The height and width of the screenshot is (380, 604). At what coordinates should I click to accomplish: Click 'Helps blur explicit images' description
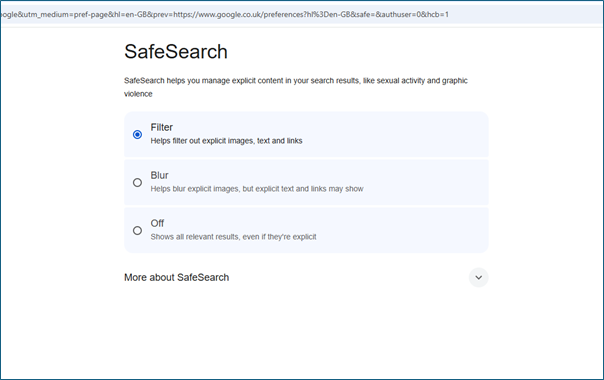coord(257,189)
